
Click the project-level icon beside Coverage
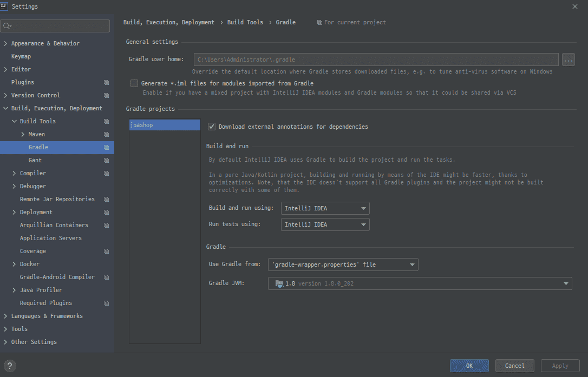coord(106,252)
